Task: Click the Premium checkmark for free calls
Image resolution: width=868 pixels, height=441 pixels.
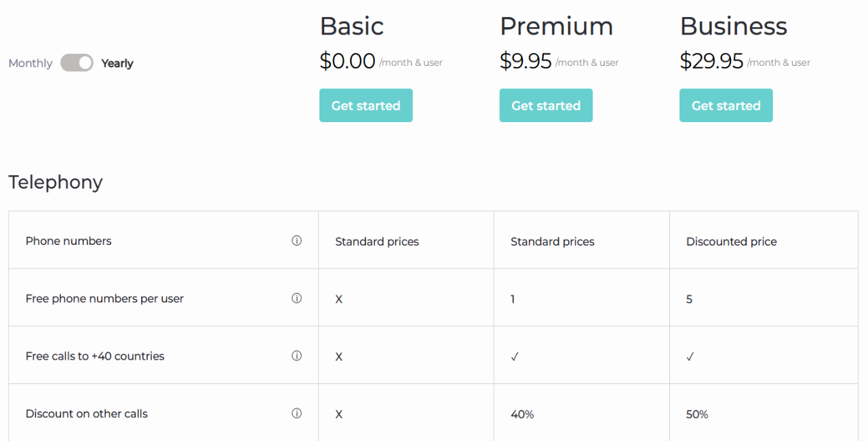Action: [x=515, y=356]
